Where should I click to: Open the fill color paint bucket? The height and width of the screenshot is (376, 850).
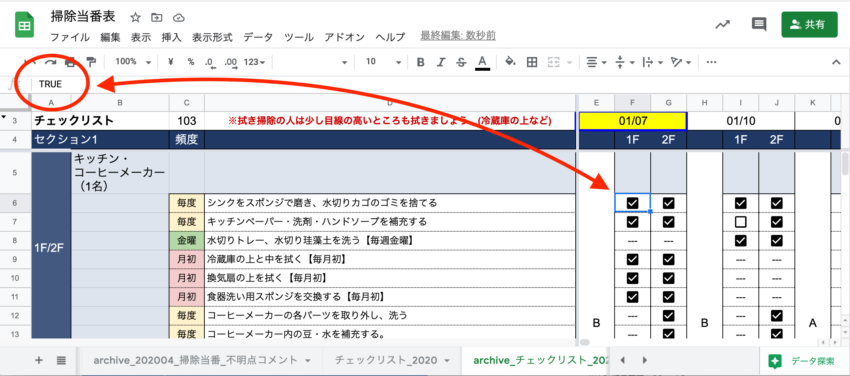(510, 62)
